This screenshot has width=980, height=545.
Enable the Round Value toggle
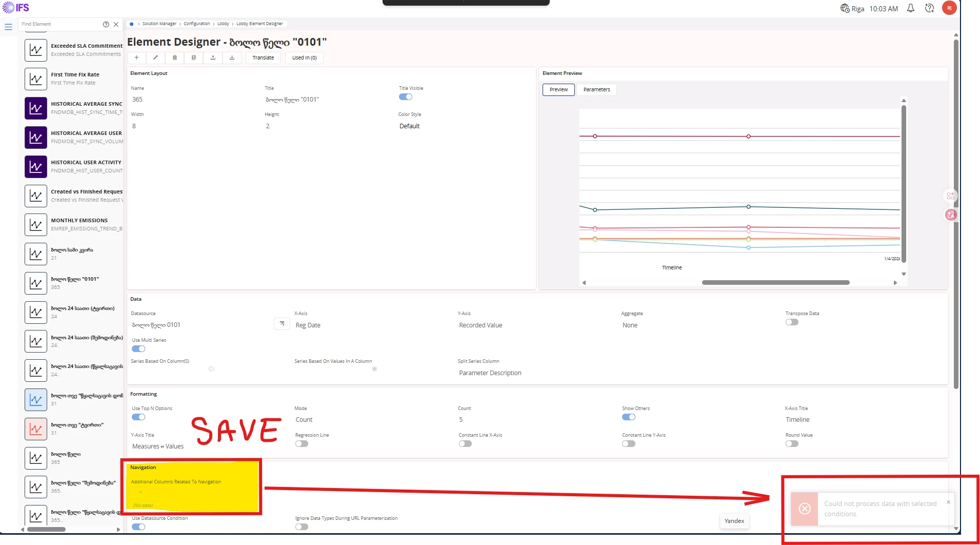(x=792, y=444)
